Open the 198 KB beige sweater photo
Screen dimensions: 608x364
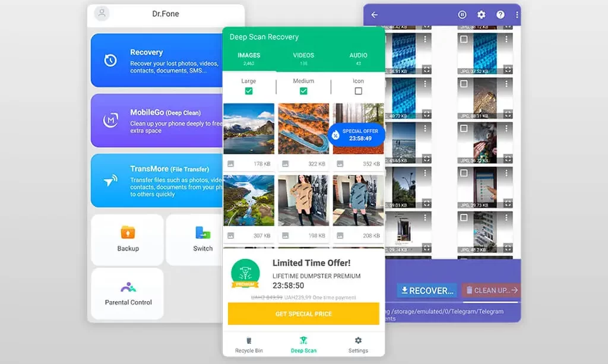pos(303,201)
